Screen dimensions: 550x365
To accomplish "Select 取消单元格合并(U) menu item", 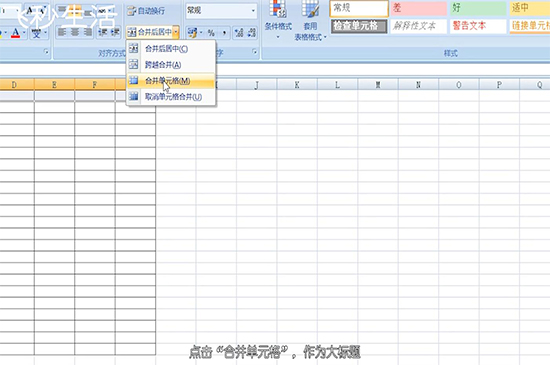I will (x=171, y=97).
